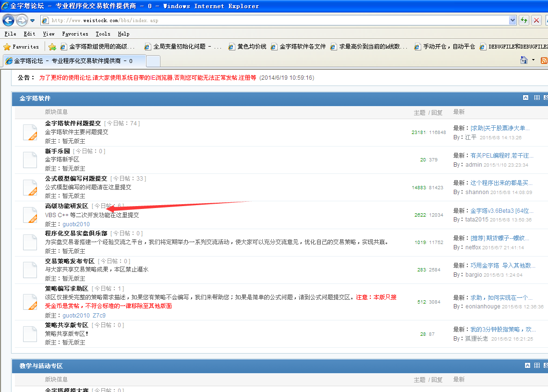
Task: Open forum 程序化交易实盘俱乐部
Action: 76,233
